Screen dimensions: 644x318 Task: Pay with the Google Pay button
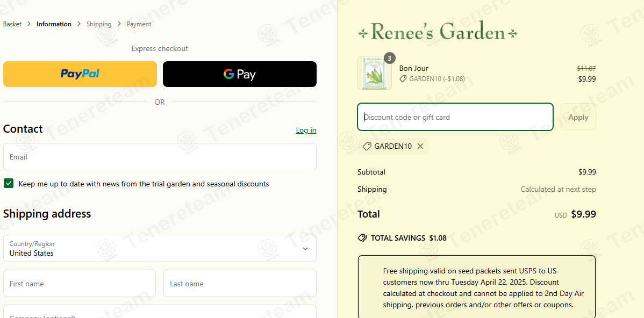point(240,74)
